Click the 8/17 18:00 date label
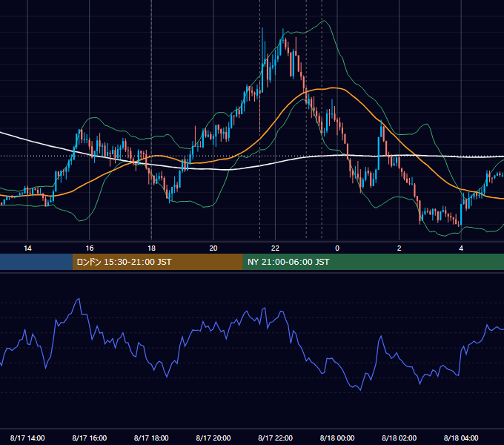Image resolution: width=504 pixels, height=445 pixels. pyautogui.click(x=151, y=438)
